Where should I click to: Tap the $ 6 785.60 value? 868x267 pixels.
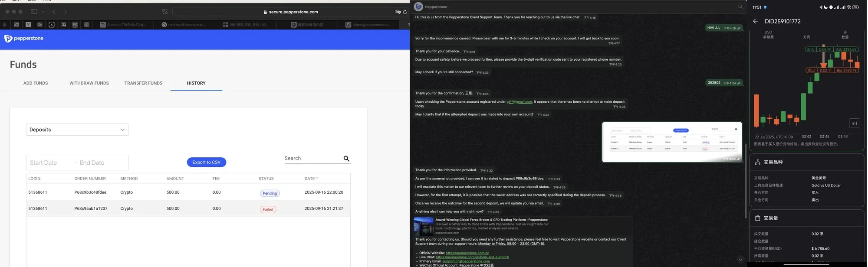click(x=820, y=249)
